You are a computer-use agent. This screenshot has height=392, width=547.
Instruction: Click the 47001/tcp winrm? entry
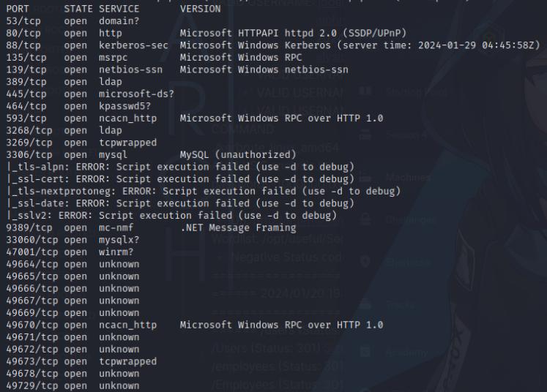click(70, 252)
